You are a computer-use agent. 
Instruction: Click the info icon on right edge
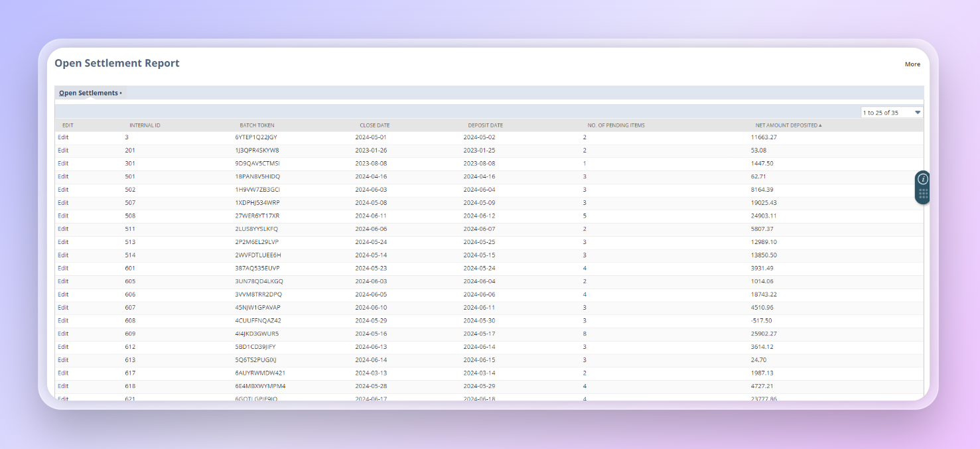(x=922, y=179)
